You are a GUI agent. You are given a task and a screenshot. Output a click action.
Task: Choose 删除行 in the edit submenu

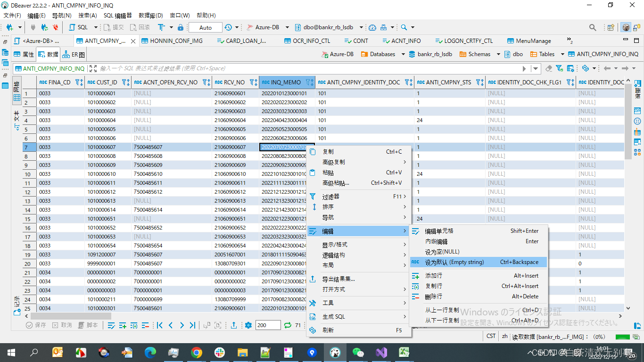click(478, 296)
